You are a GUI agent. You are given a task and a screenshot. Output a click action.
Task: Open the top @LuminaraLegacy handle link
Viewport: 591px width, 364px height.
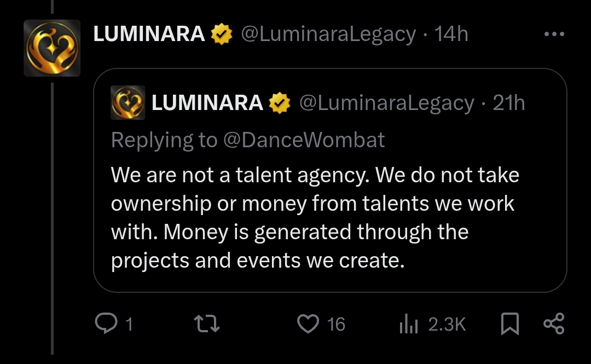pos(328,34)
